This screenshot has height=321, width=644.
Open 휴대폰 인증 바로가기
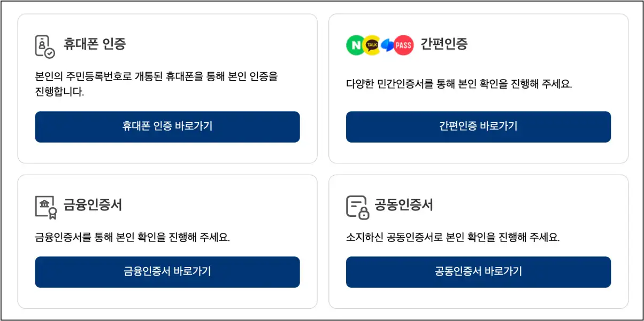(167, 127)
